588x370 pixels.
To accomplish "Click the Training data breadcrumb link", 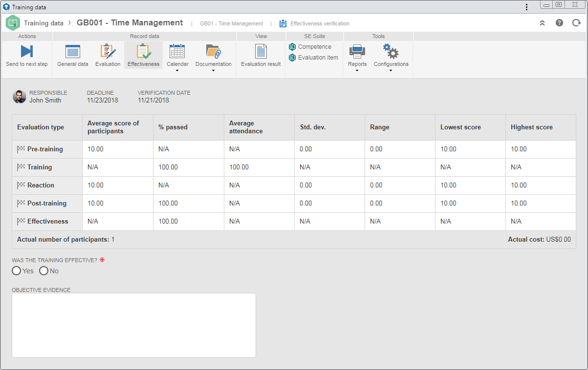I will 44,23.
